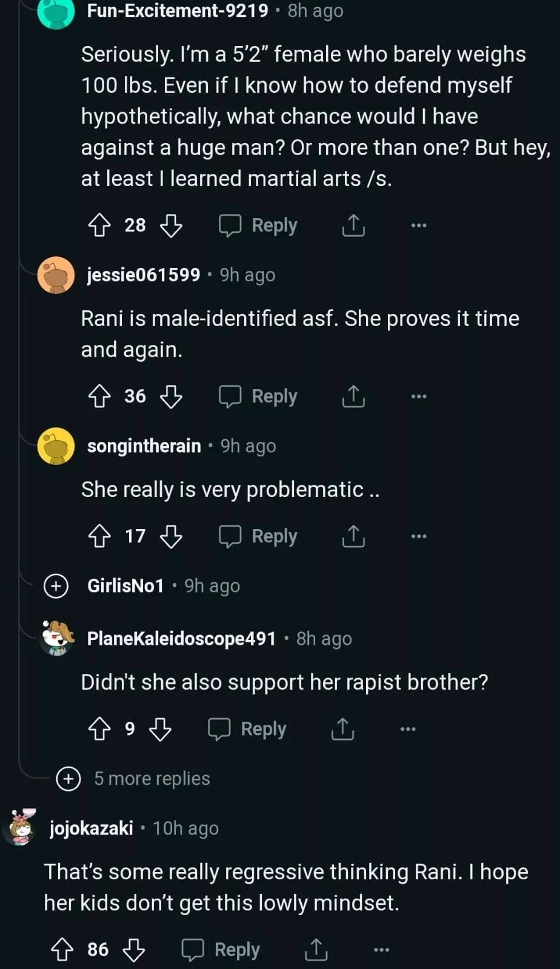Viewport: 560px width, 969px height.
Task: Open more options on jessie061599's comment
Action: point(419,396)
